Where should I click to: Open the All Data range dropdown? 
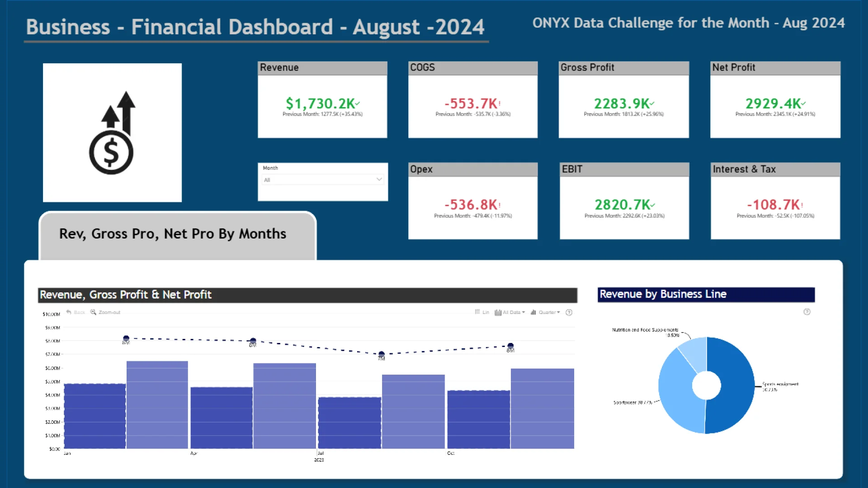[x=509, y=312]
